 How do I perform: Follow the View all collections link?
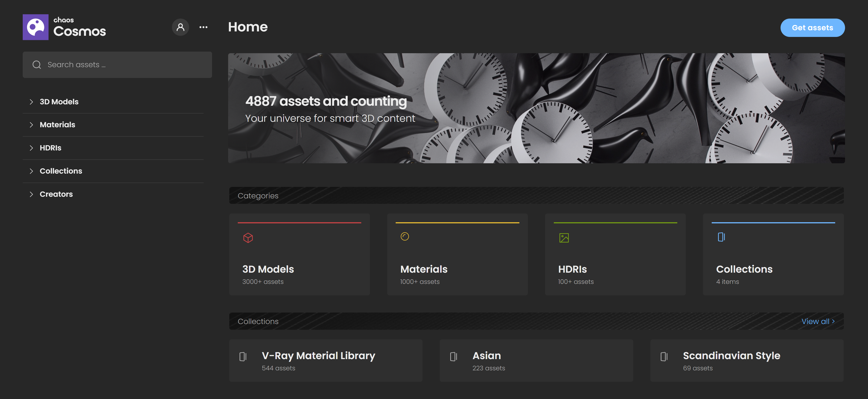pos(818,321)
